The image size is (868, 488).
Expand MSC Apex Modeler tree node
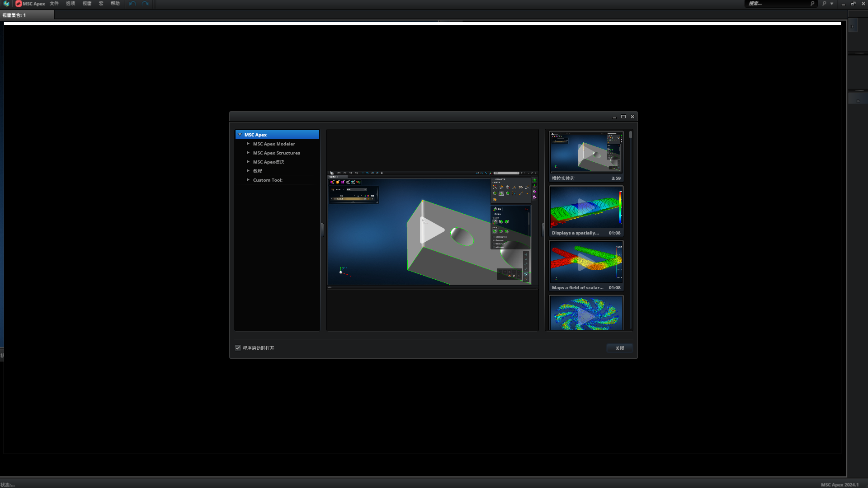click(248, 144)
